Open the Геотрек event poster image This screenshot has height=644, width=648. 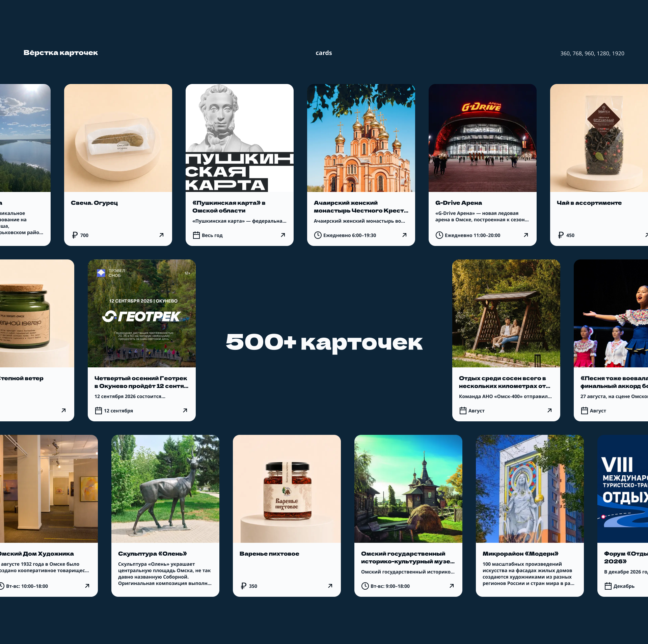coord(142,313)
